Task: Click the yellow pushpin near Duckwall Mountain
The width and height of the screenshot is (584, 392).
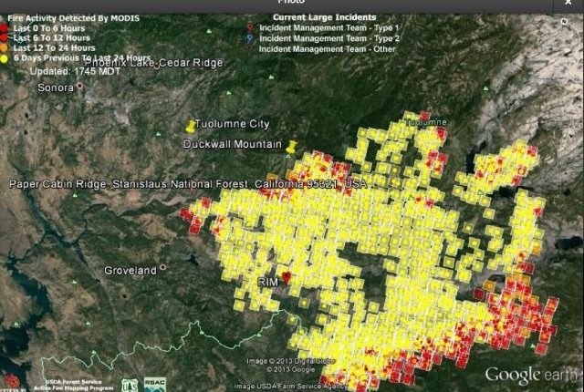Action: coord(292,146)
